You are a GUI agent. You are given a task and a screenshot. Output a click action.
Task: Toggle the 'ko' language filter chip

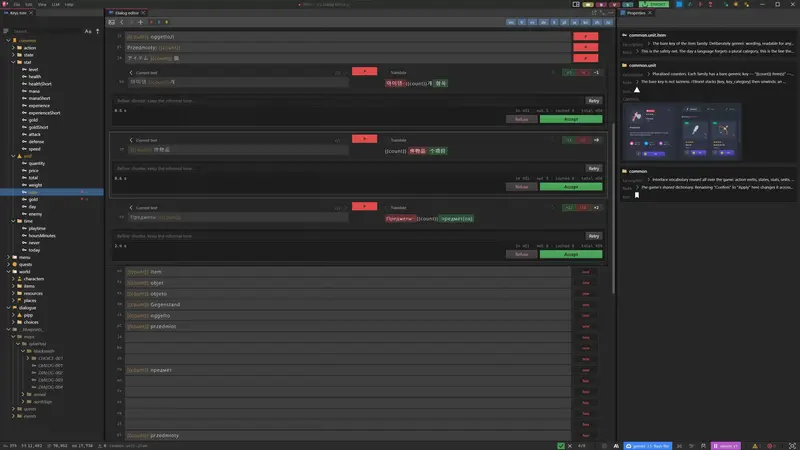[586, 22]
